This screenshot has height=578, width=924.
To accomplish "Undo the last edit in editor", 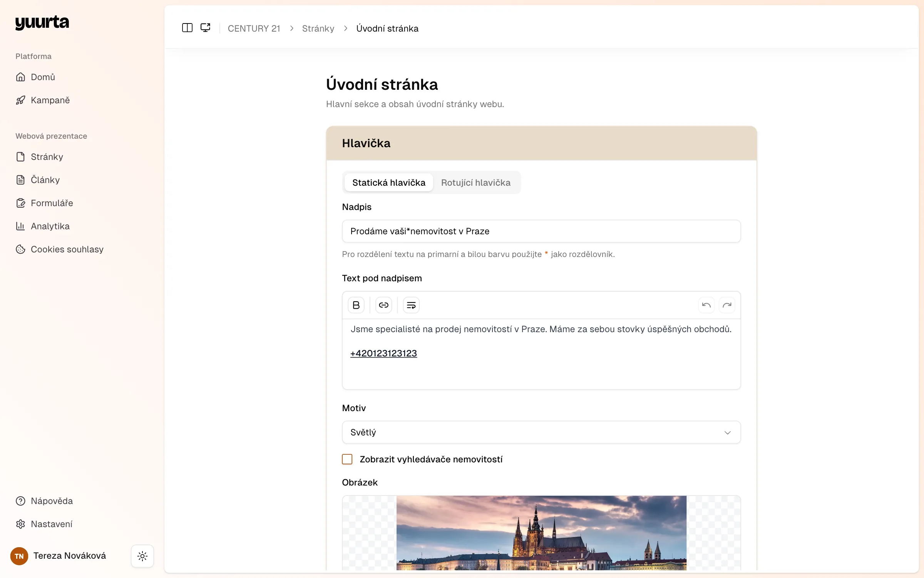I will click(706, 305).
